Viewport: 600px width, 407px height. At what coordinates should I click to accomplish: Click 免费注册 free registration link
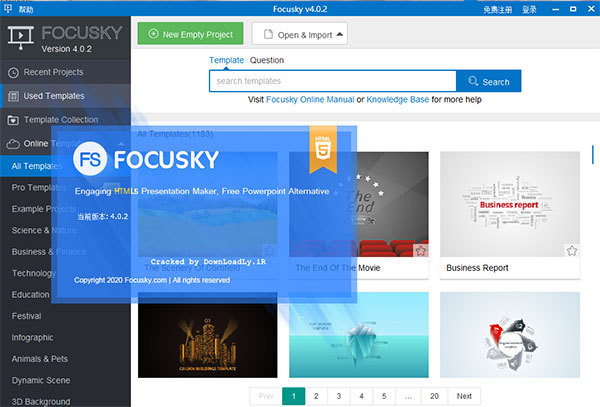click(x=497, y=10)
